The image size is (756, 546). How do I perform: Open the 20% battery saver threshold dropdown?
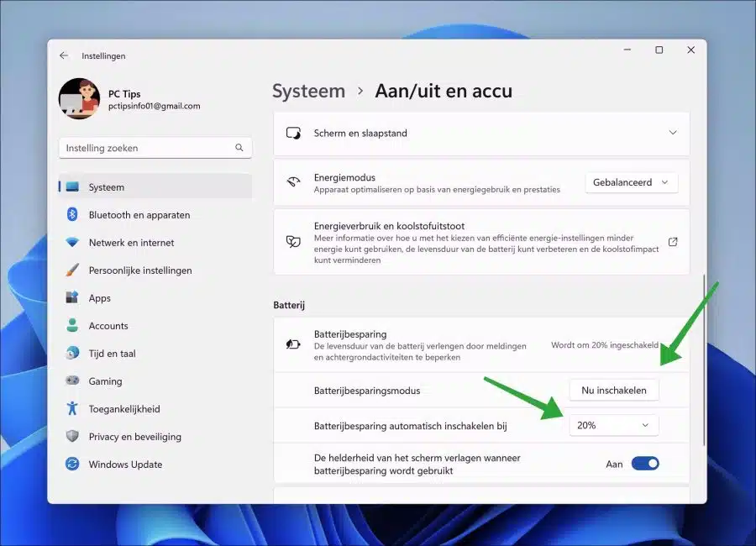(614, 425)
